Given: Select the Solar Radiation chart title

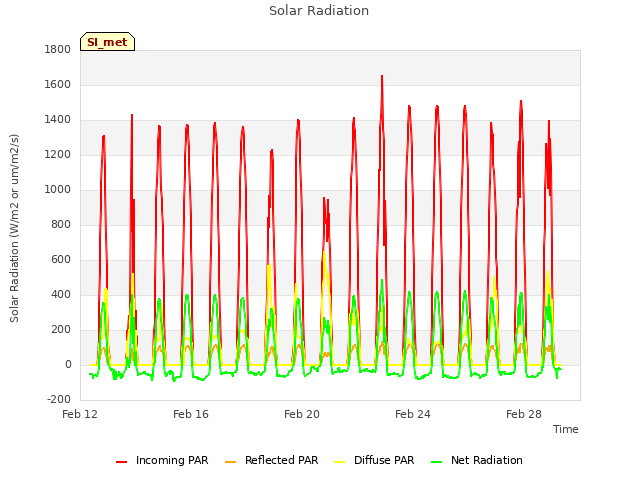Looking at the screenshot, I should click(319, 11).
